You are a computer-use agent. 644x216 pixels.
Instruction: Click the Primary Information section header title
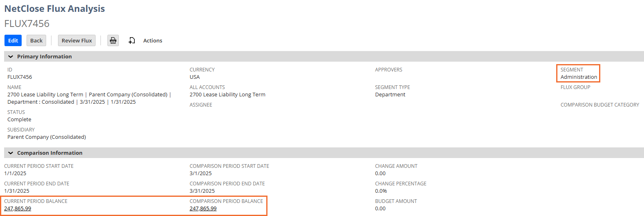(x=45, y=57)
